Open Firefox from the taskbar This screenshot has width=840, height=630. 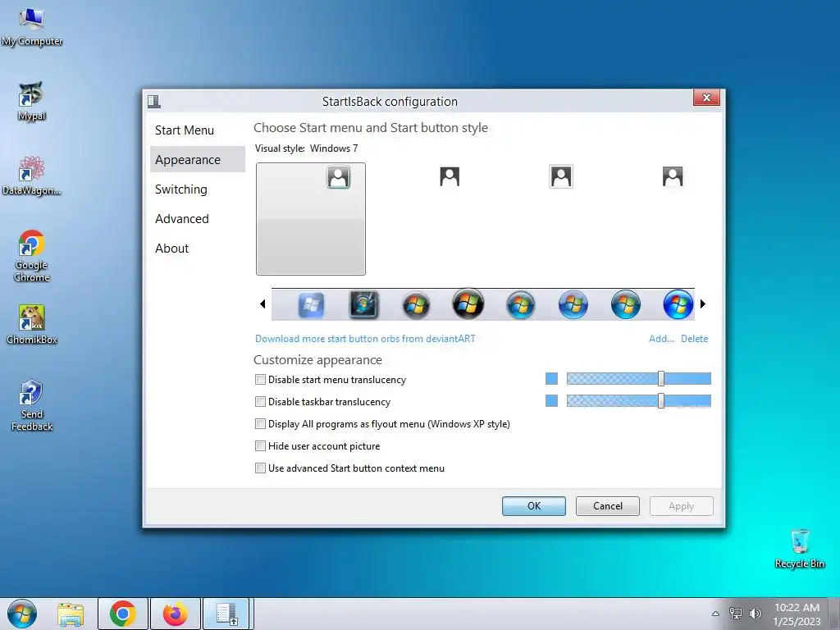[x=176, y=614]
